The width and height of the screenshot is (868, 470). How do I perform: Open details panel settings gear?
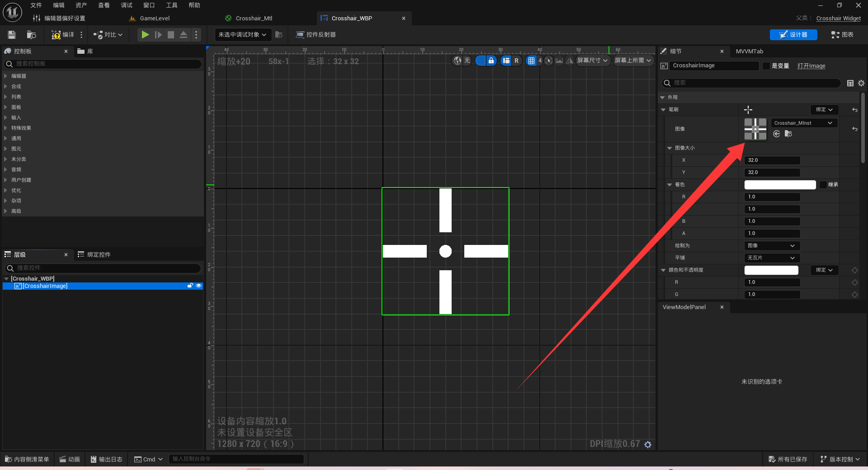click(x=861, y=83)
